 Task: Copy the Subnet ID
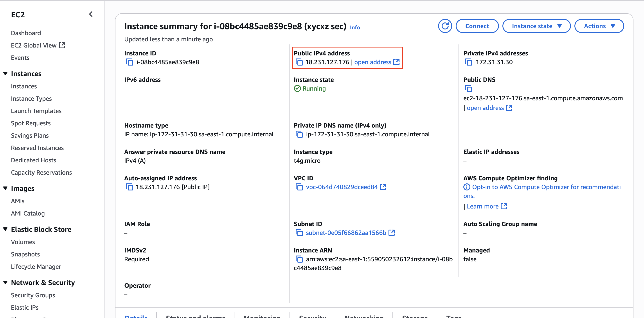click(299, 233)
